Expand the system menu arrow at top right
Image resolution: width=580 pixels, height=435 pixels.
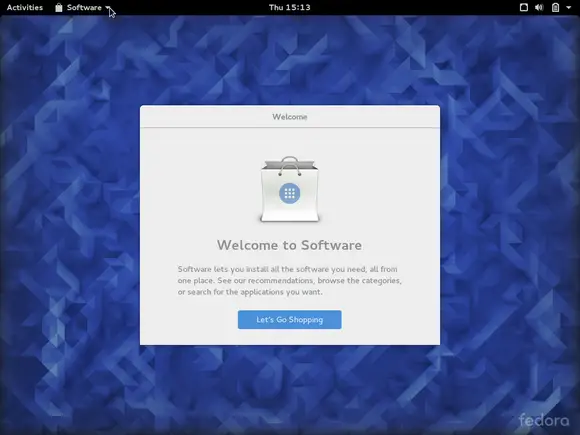pos(569,7)
